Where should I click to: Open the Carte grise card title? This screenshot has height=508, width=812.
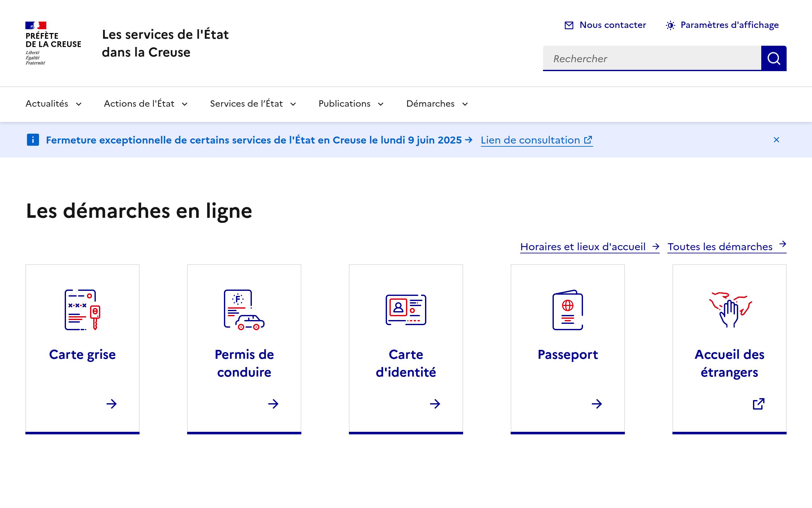(x=82, y=354)
